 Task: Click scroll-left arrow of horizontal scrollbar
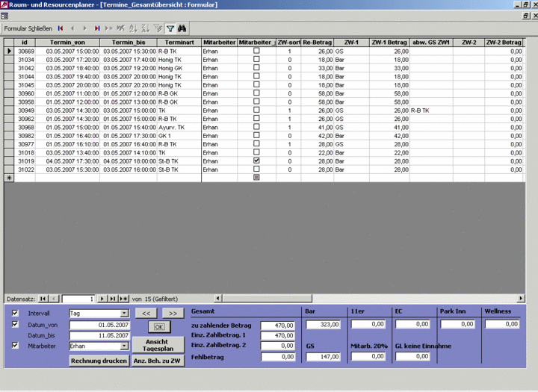(x=218, y=299)
